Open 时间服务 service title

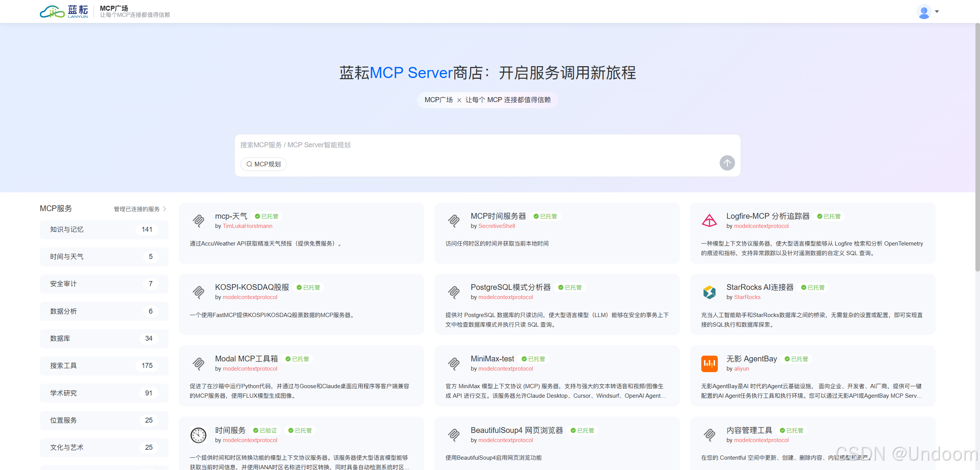[230, 431]
